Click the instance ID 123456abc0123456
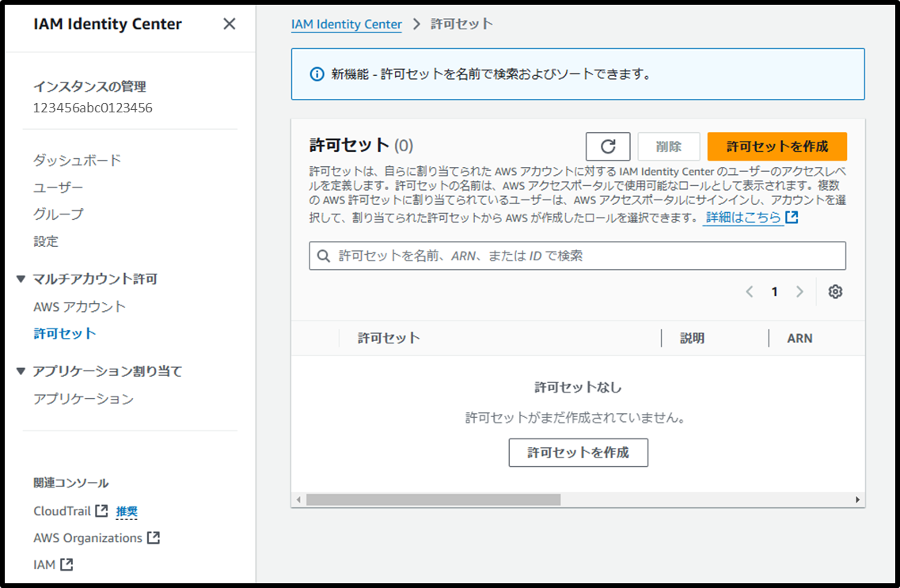This screenshot has height=588, width=900. (93, 108)
